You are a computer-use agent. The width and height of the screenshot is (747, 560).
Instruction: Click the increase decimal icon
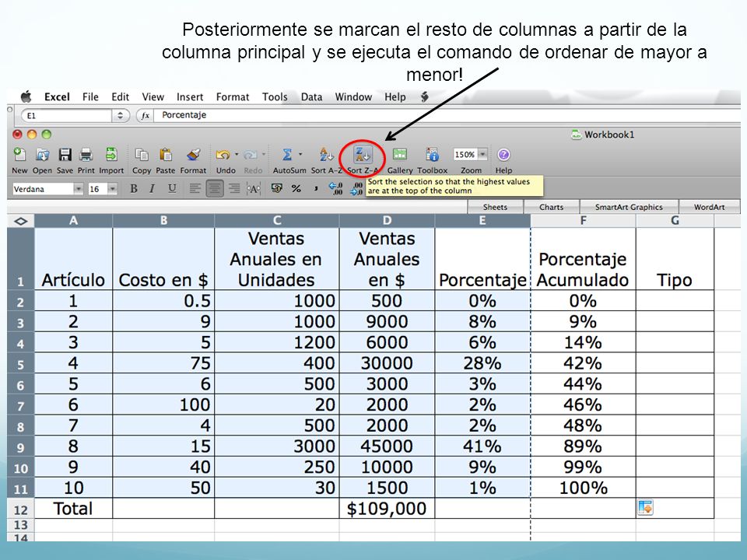335,188
